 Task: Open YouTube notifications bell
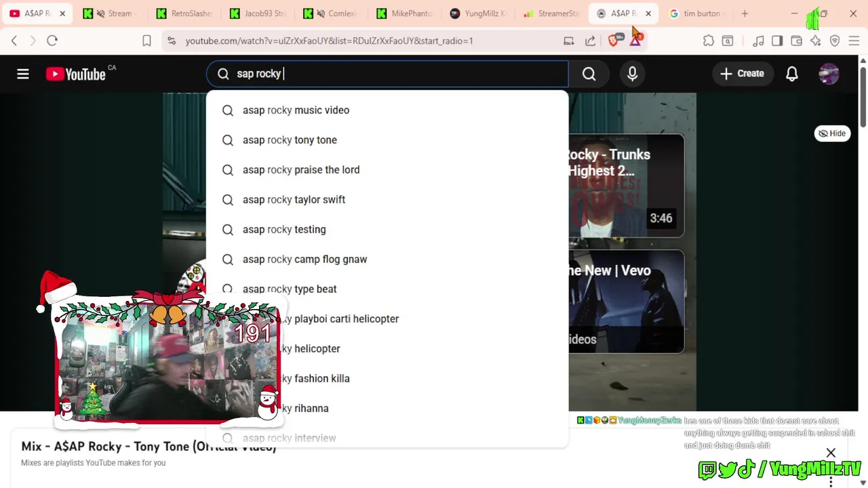(x=792, y=74)
